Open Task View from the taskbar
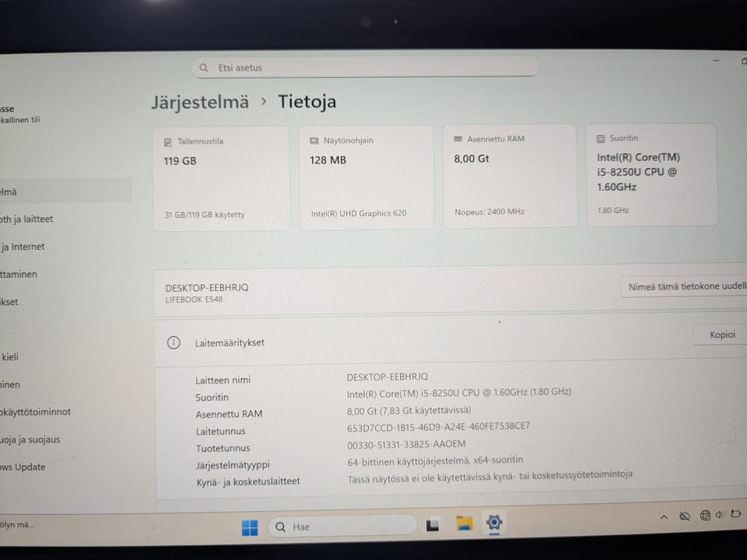Viewport: 747px width, 560px height. tap(433, 524)
